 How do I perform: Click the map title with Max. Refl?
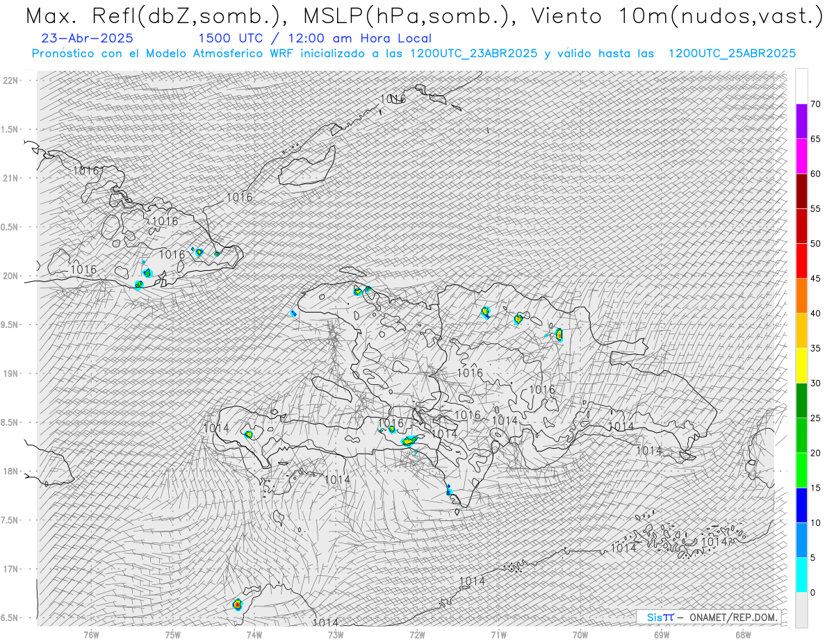tap(423, 15)
